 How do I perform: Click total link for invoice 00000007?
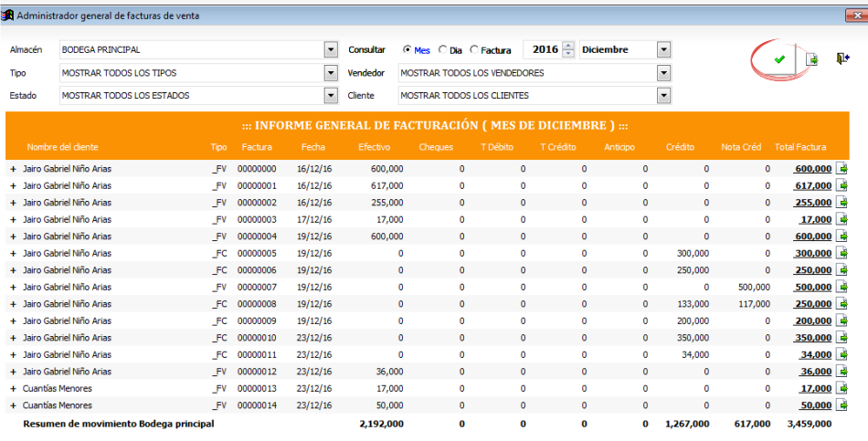pos(812,288)
